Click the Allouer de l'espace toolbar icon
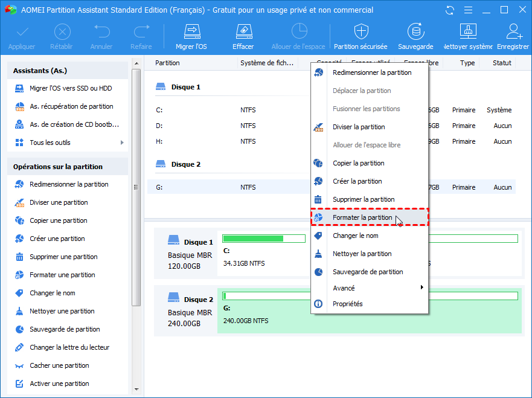Viewport: 532px width, 398px height. (x=299, y=31)
